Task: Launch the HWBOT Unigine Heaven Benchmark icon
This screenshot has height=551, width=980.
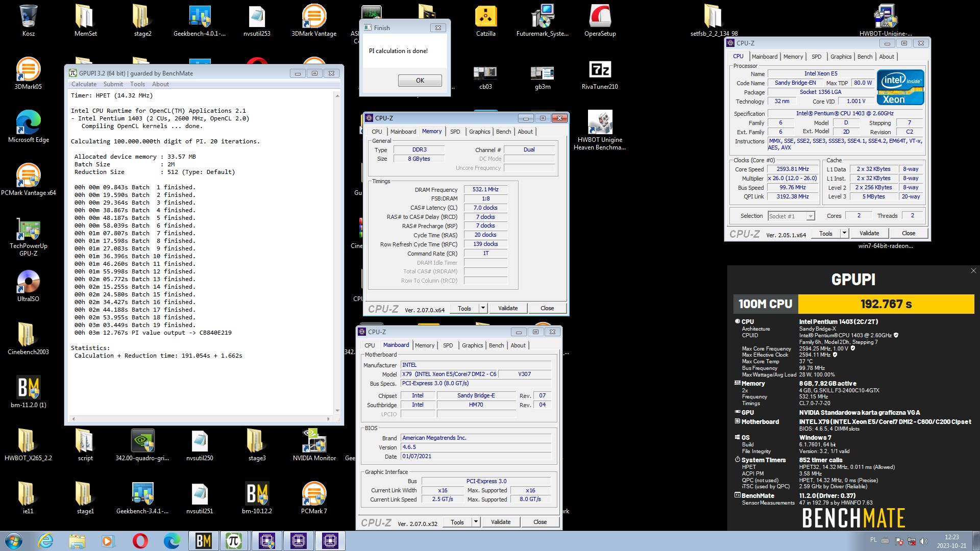Action: (x=600, y=130)
